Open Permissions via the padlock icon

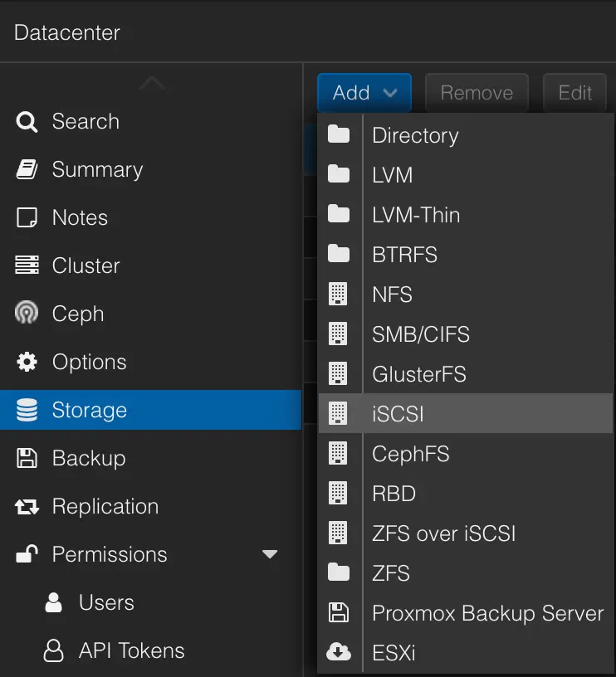[26, 554]
